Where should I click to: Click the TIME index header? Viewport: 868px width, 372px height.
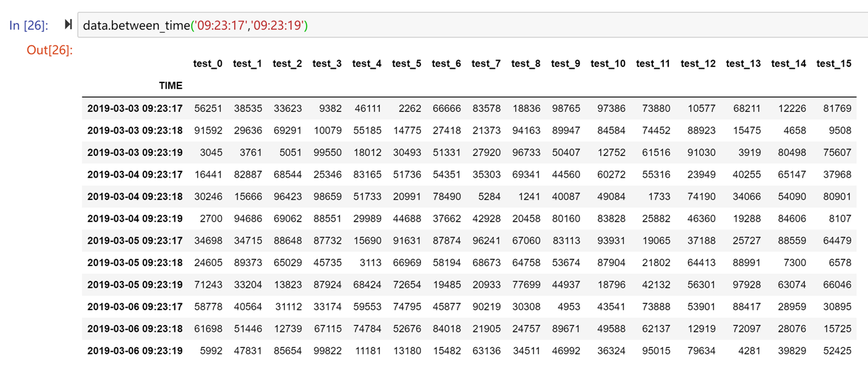pyautogui.click(x=171, y=85)
